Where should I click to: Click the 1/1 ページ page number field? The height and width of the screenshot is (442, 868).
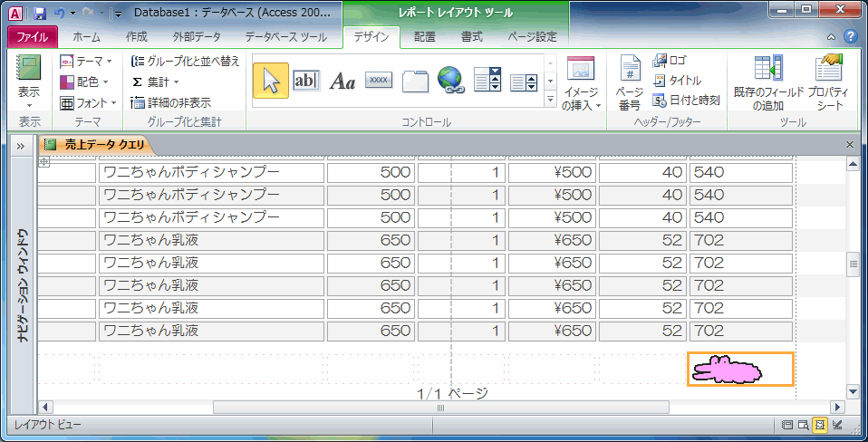[453, 393]
